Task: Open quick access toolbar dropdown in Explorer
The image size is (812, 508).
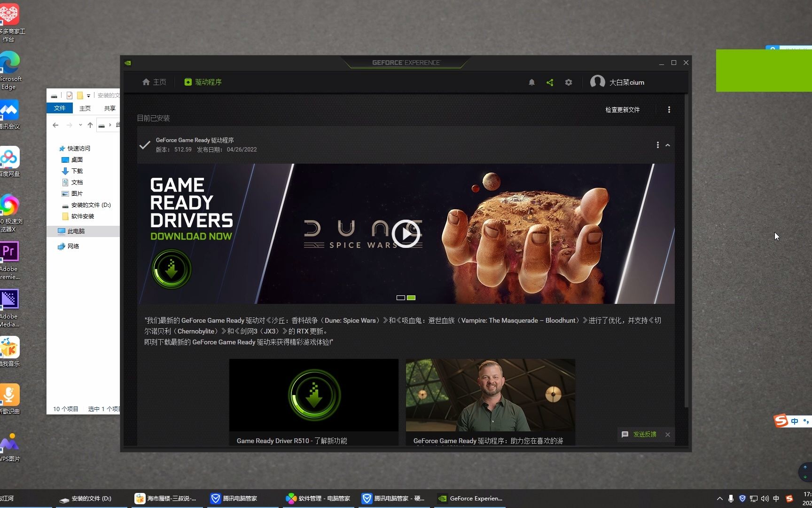Action: pos(88,95)
